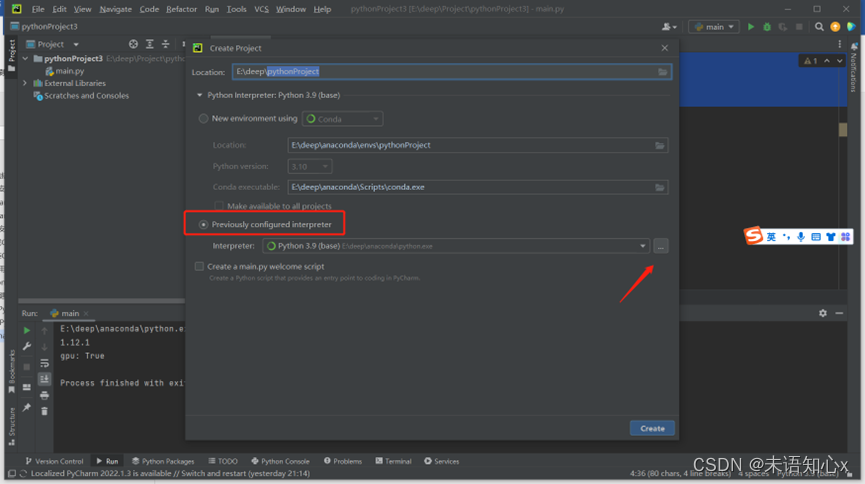The width and height of the screenshot is (865, 484).
Task: Start debugging with the bug icon
Action: [x=767, y=26]
